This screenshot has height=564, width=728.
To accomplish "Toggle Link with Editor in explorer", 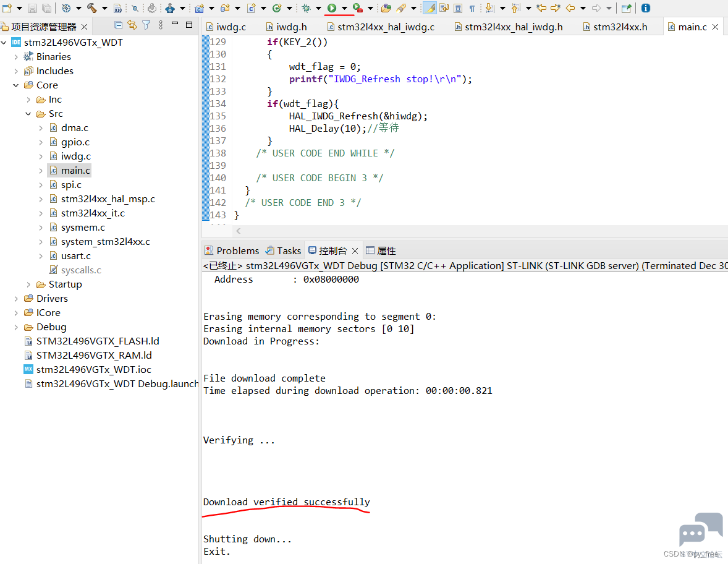I will (132, 25).
